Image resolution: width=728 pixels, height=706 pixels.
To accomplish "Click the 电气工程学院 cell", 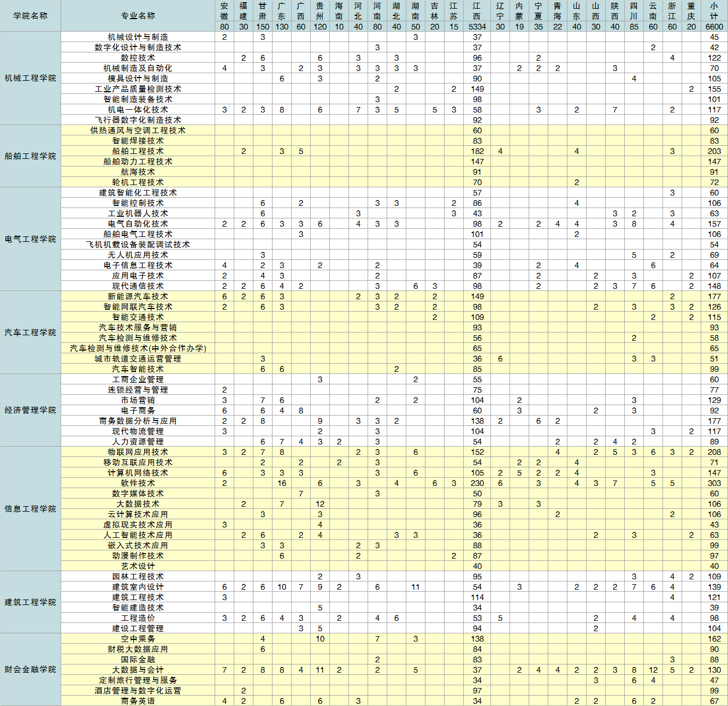I will (31, 239).
